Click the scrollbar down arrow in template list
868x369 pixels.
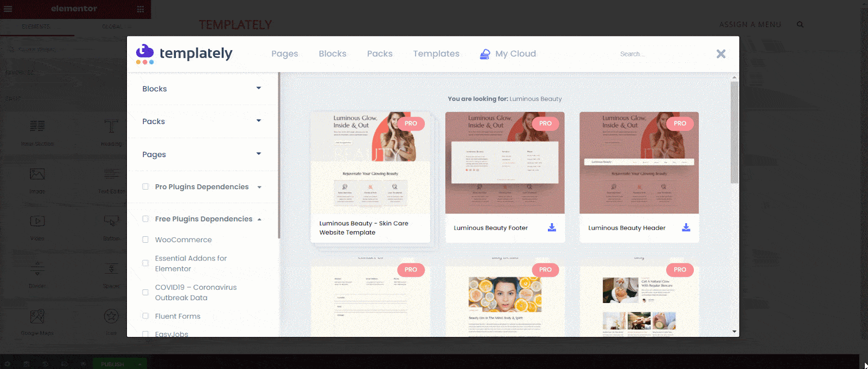(x=735, y=332)
